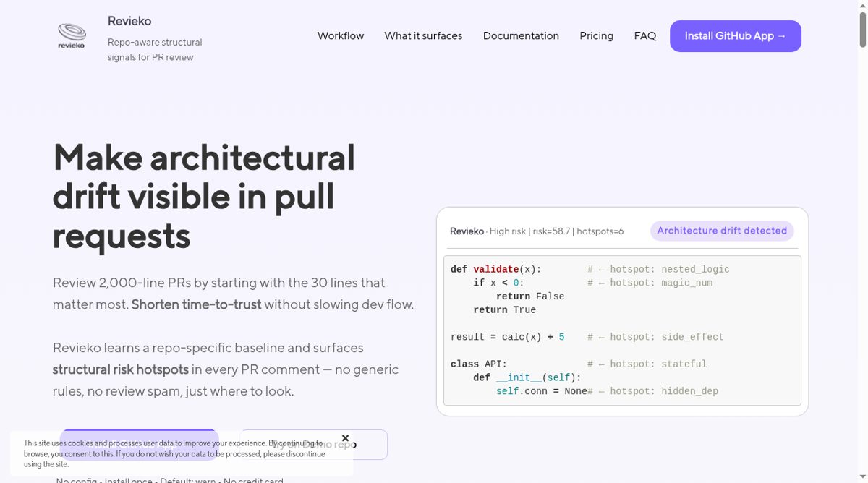Click the cookie consent notice text

(174, 453)
